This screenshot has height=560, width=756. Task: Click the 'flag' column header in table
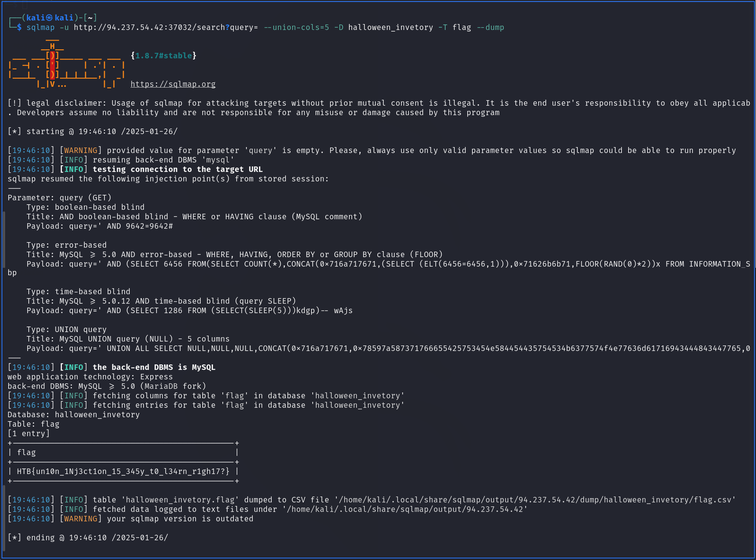click(26, 452)
